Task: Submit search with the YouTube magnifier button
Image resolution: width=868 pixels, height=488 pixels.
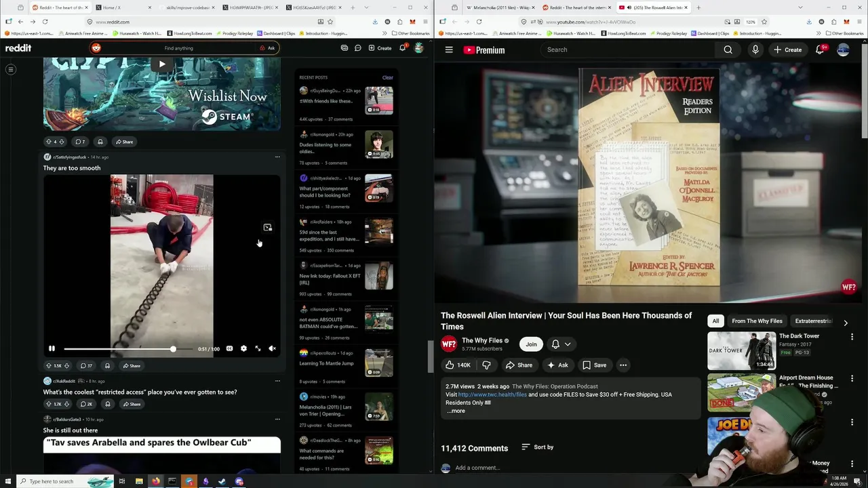Action: pos(728,49)
